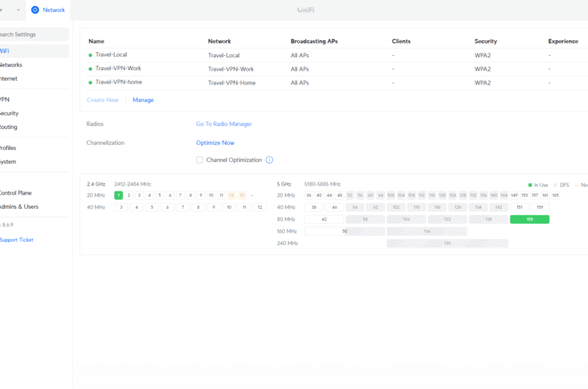Select 2.4 GHz 40 MHz channel 7
Screen dimensions: 588x389
[x=182, y=207]
